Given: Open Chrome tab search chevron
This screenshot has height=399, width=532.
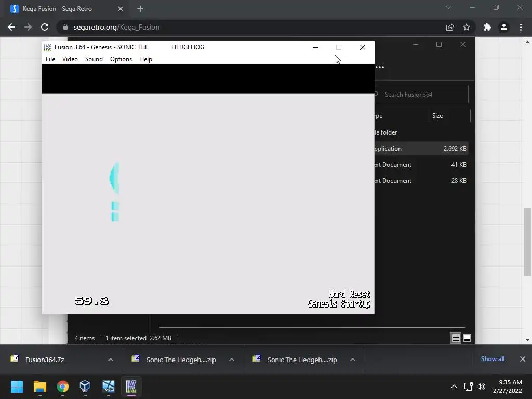Looking at the screenshot, I should [x=448, y=7].
